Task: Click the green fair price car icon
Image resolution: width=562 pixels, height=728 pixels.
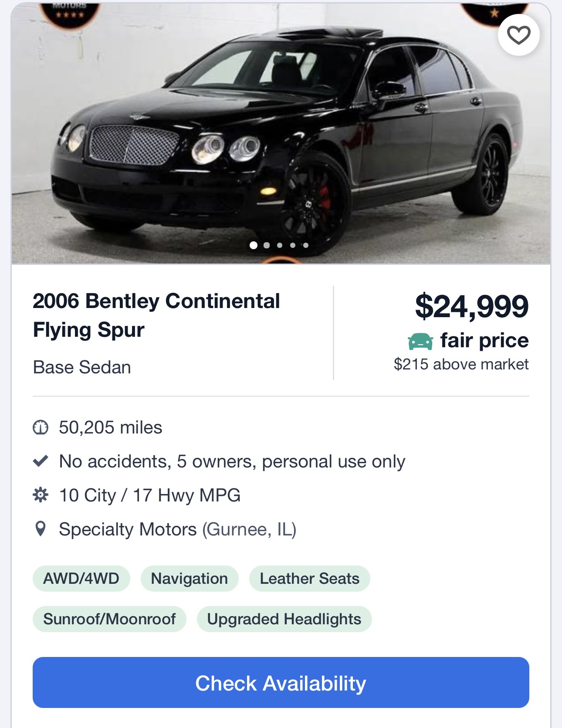Action: coord(420,341)
